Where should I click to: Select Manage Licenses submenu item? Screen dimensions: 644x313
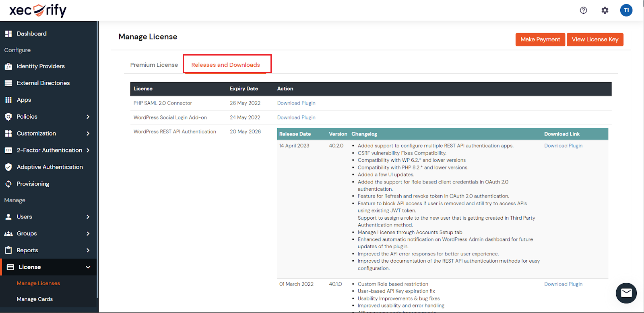[x=38, y=284]
